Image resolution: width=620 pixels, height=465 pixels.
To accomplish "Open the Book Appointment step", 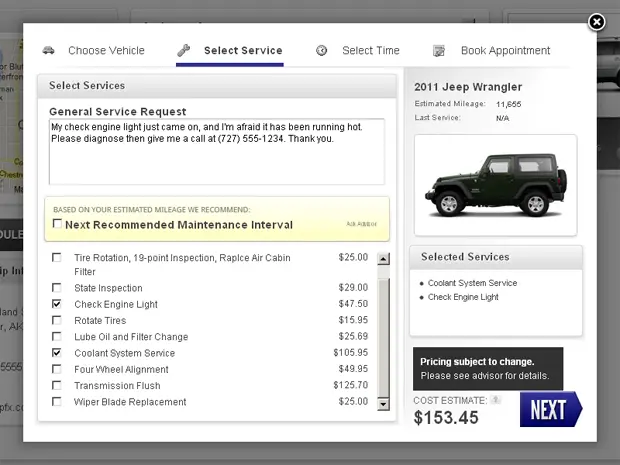I will click(x=505, y=51).
